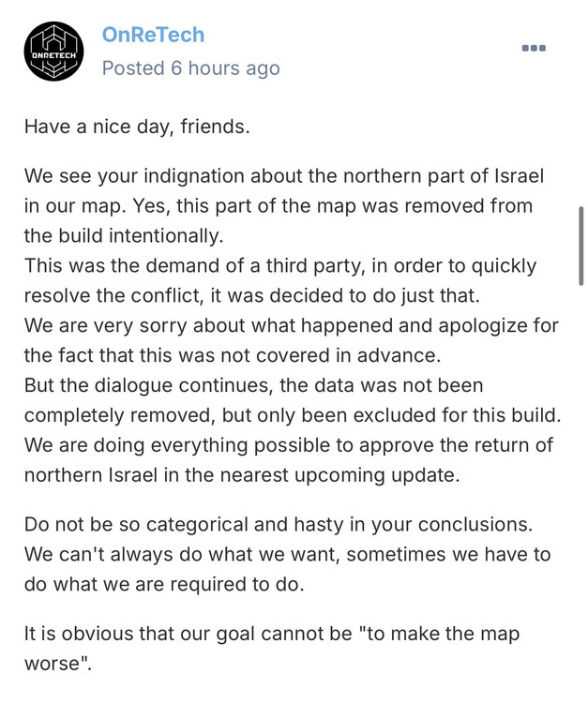Click the "Have a nice day, friends." greeting
Image resolution: width=588 pixels, height=703 pixels.
coord(137,126)
